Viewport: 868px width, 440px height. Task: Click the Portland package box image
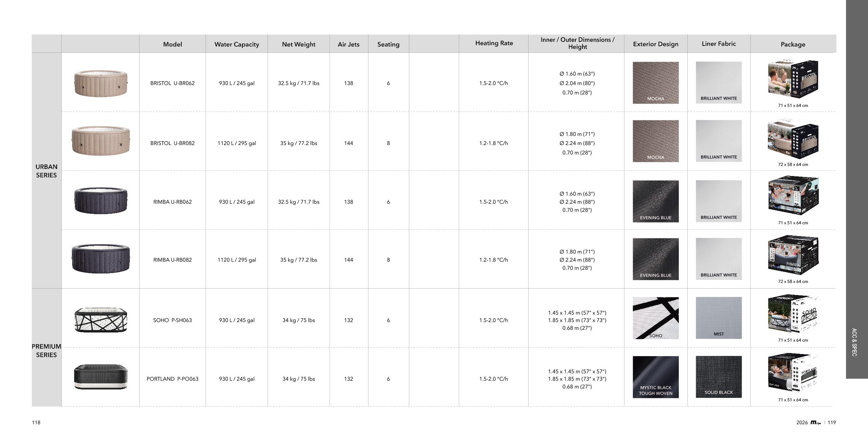793,373
